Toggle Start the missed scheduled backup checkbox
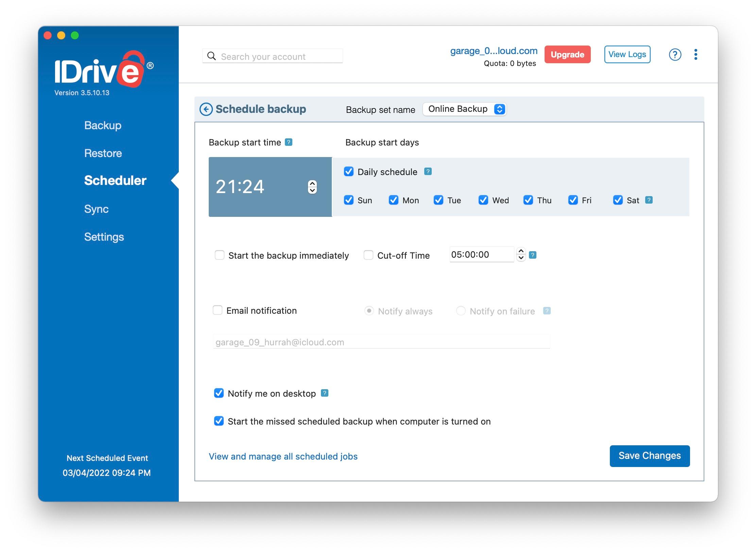This screenshot has width=756, height=552. click(x=219, y=421)
